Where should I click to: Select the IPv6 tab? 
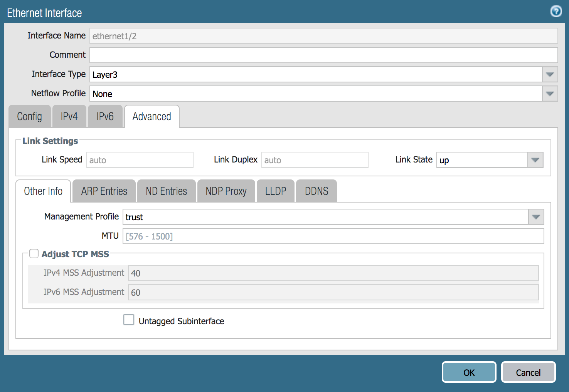(x=105, y=116)
